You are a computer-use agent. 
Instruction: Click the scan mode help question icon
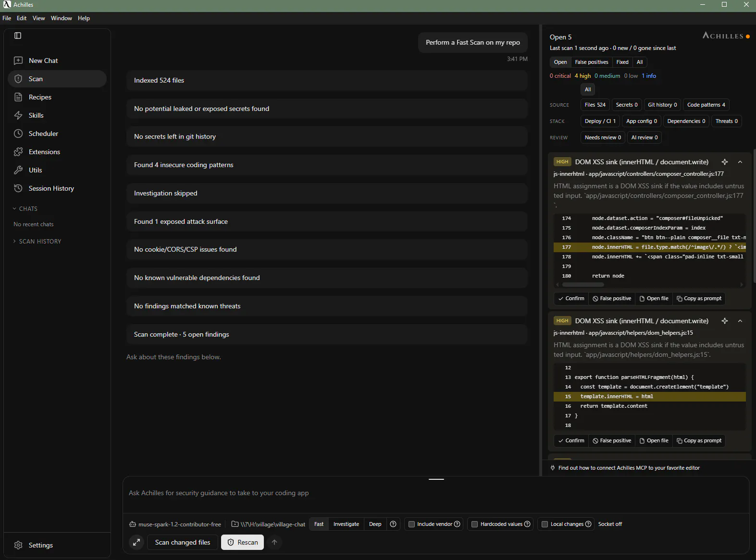[393, 524]
